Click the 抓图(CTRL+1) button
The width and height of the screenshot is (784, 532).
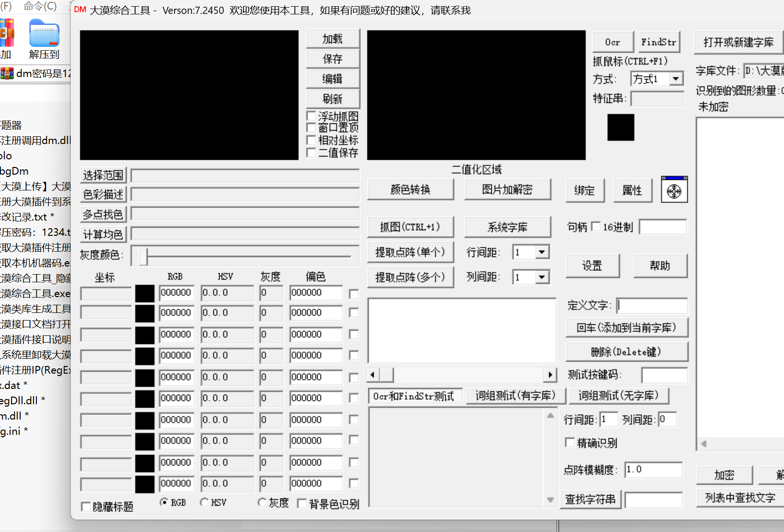[410, 227]
